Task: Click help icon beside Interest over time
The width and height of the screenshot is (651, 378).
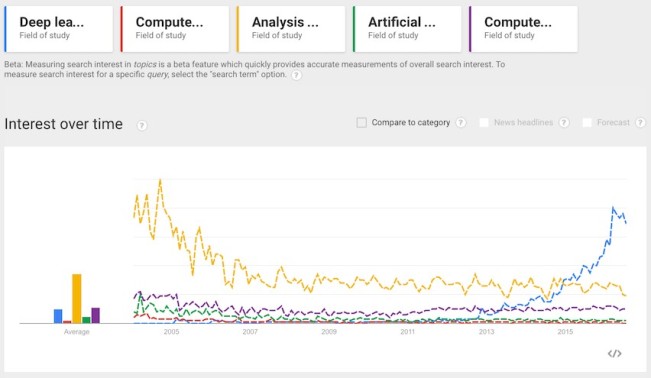Action: (142, 125)
